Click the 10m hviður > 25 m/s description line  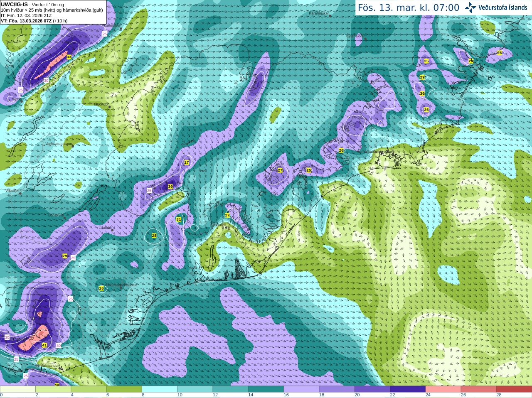(52, 10)
